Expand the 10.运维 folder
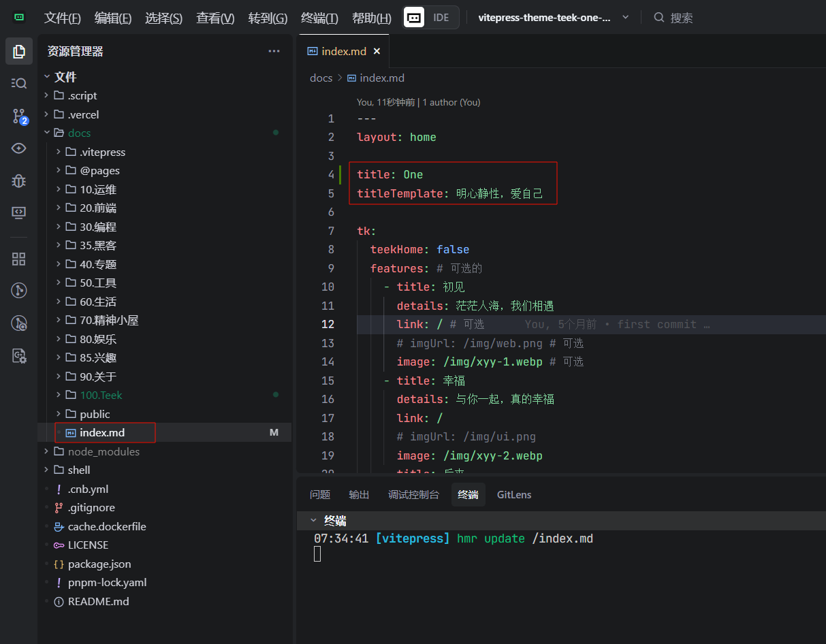 tap(165, 189)
